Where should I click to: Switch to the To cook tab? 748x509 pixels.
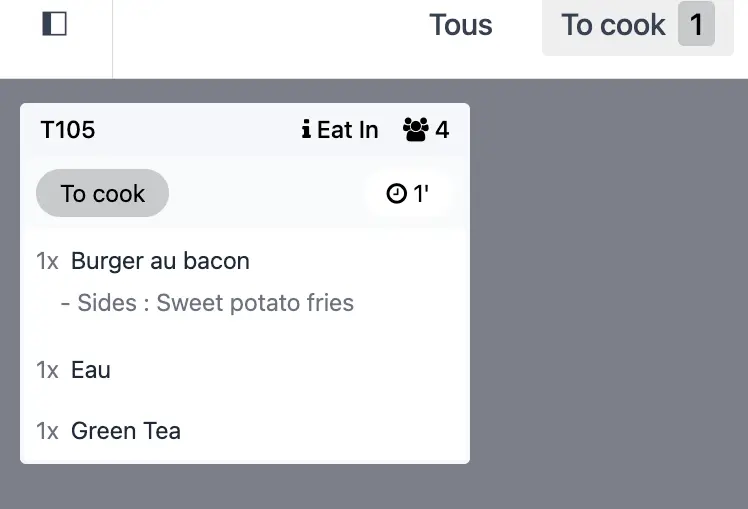click(x=613, y=25)
